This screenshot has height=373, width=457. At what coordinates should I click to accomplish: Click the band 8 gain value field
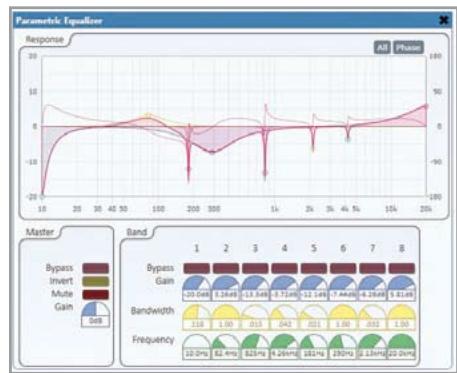[402, 295]
